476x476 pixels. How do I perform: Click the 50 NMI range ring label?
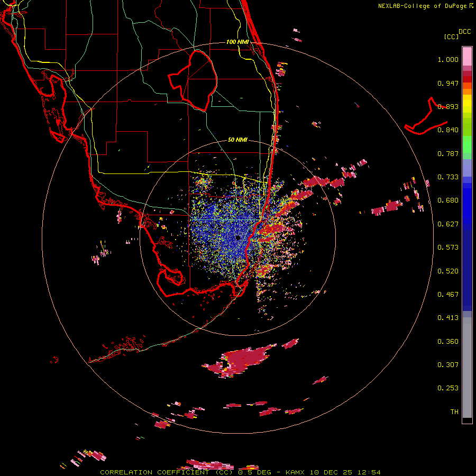tap(237, 140)
